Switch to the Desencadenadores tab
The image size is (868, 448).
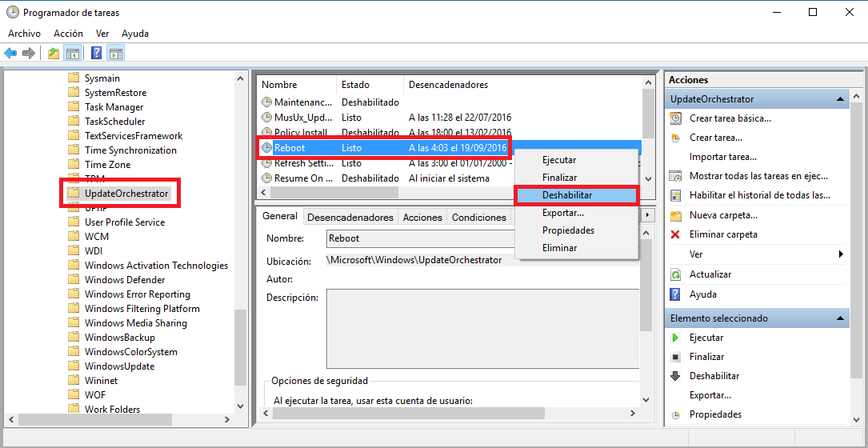tap(350, 218)
